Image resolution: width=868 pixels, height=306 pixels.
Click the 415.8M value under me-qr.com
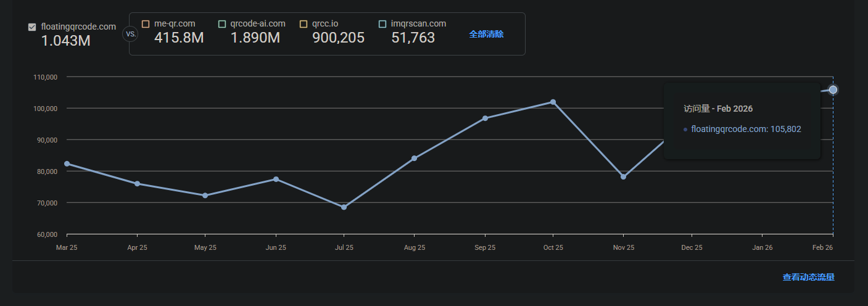pyautogui.click(x=179, y=38)
